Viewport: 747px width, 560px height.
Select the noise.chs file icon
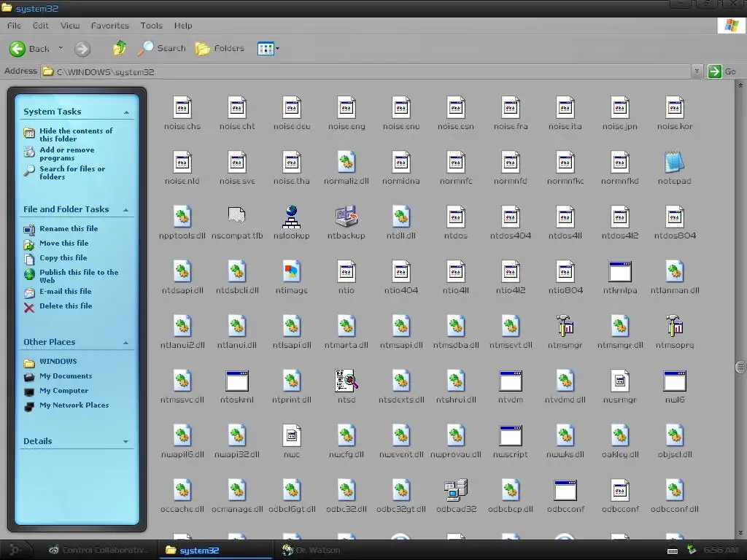point(182,108)
